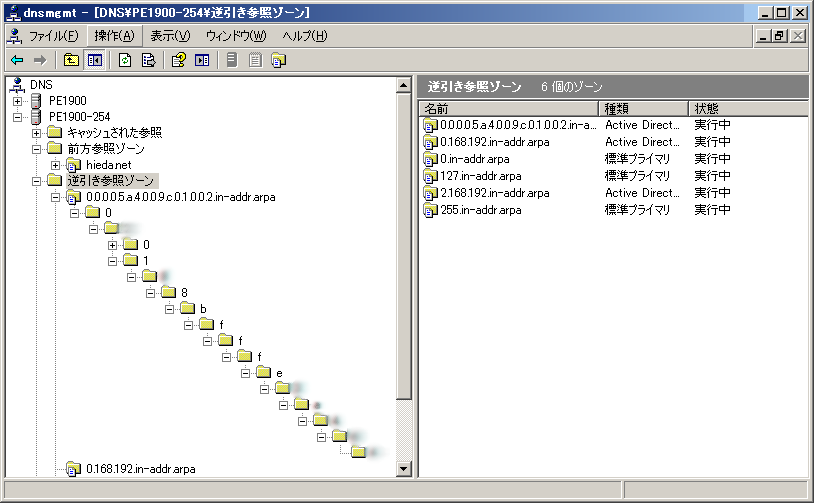814x503 pixels.
Task: Select 0.168.192.in-addr.arpa in the tree
Action: 140,468
